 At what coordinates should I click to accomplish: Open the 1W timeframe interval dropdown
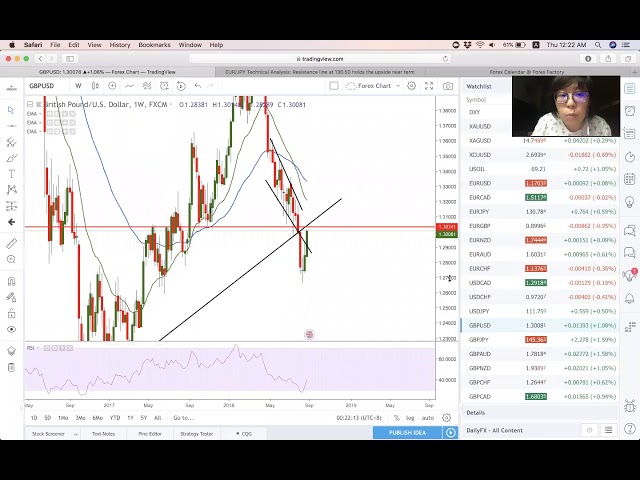(x=78, y=86)
